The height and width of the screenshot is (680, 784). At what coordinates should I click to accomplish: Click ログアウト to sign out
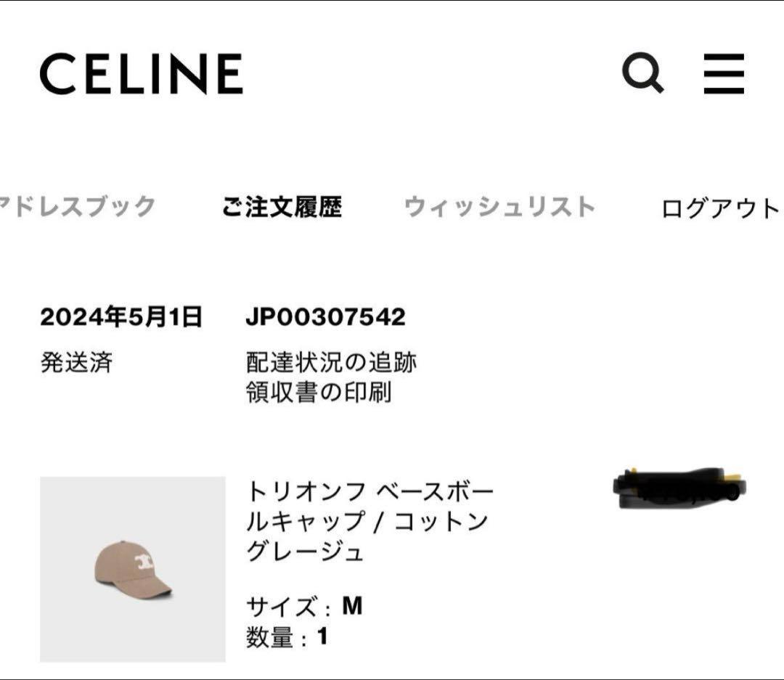point(719,205)
